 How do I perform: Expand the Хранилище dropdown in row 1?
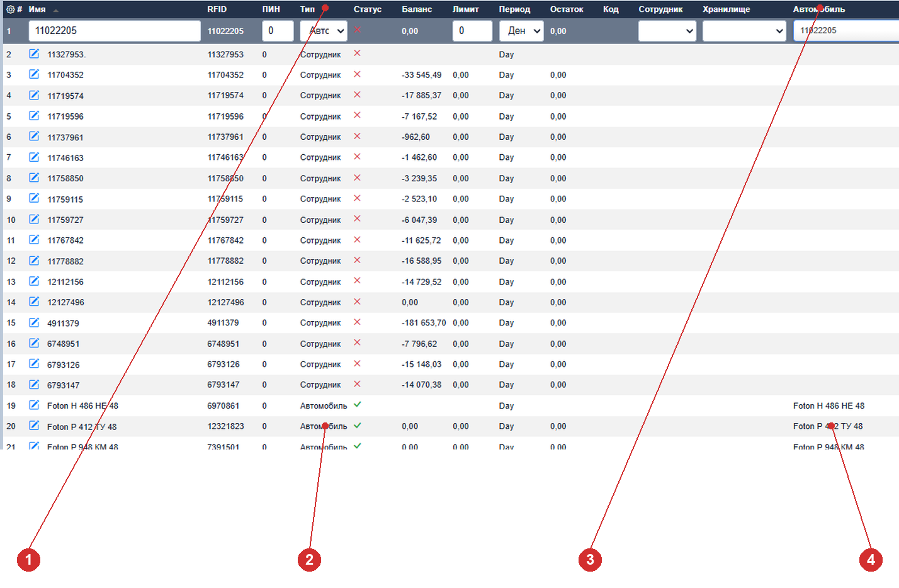point(744,31)
